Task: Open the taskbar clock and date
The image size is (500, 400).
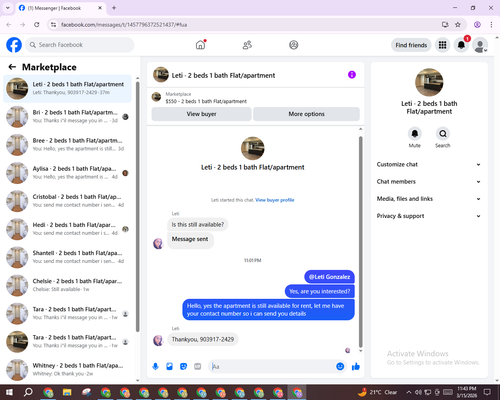Action: click(x=467, y=392)
